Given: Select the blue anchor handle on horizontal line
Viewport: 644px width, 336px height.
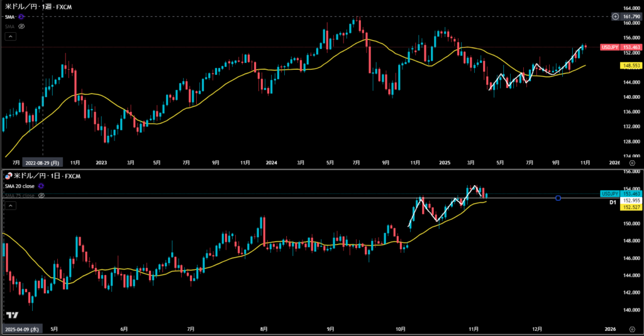Looking at the screenshot, I should [x=558, y=198].
